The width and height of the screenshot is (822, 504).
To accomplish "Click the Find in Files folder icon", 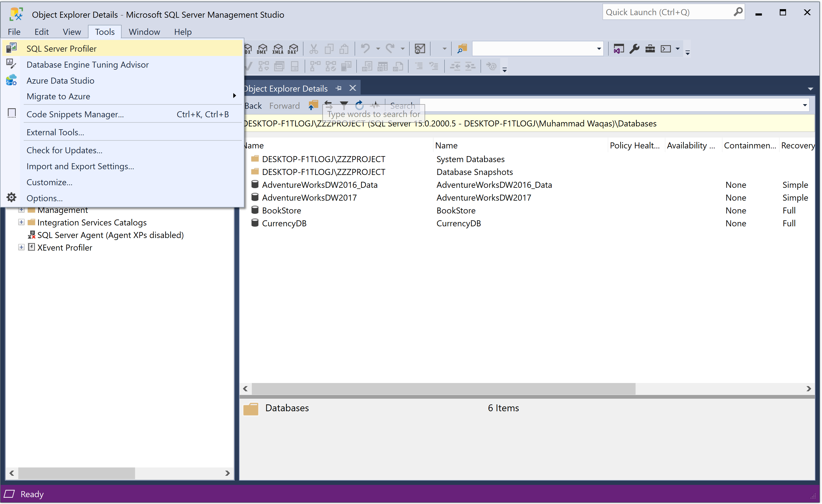I will [x=462, y=49].
